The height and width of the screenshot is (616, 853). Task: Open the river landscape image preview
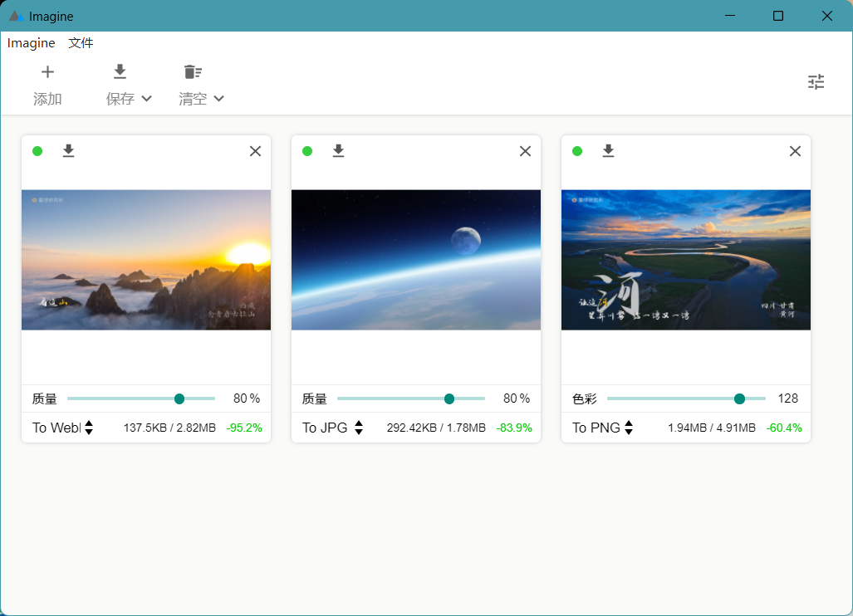pos(686,260)
